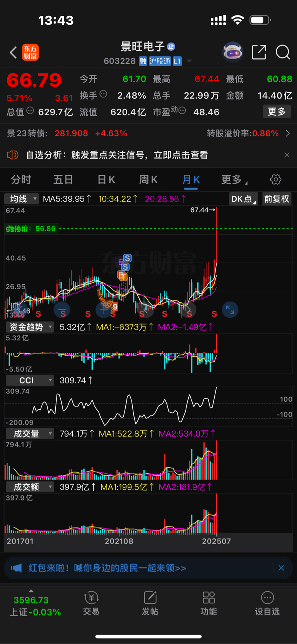The width and height of the screenshot is (297, 644).
Task: Tap the 沪股通 badge
Action: point(160,61)
